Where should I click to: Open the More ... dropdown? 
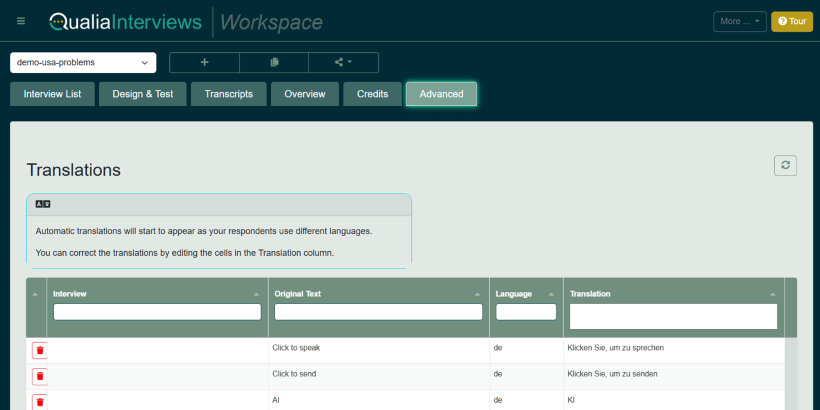pyautogui.click(x=739, y=21)
